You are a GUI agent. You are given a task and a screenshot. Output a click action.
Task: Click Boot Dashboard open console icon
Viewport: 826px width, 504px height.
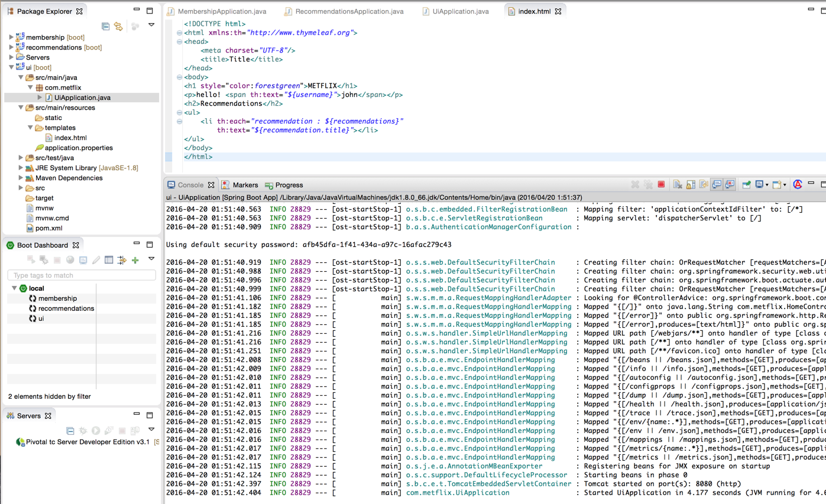coord(83,260)
